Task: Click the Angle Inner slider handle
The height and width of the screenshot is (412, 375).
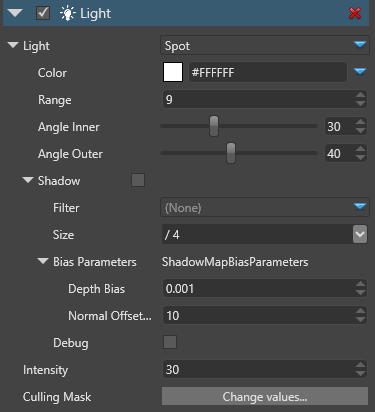Action: 214,126
